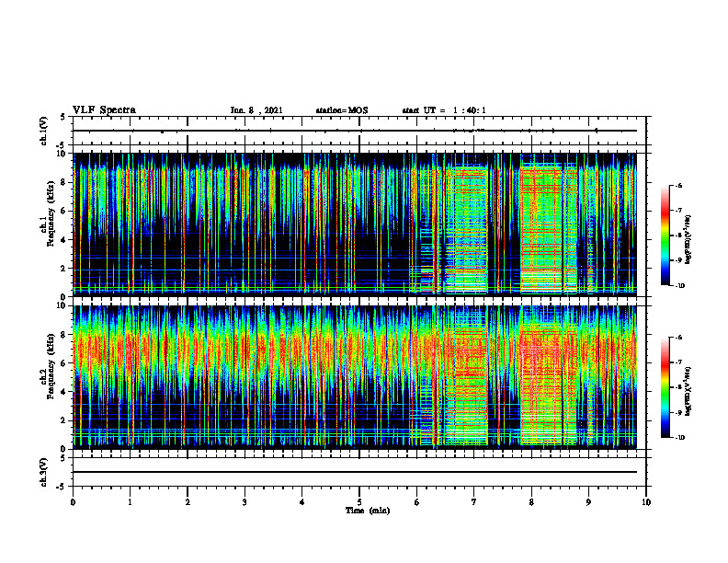Click the -6 label on ch.1 color scale
This screenshot has width=728, height=563.
[678, 186]
